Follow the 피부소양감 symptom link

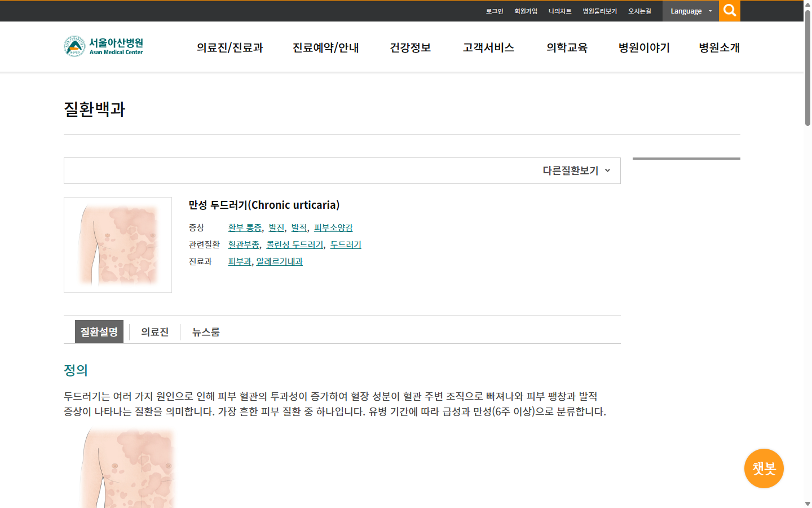(x=333, y=227)
